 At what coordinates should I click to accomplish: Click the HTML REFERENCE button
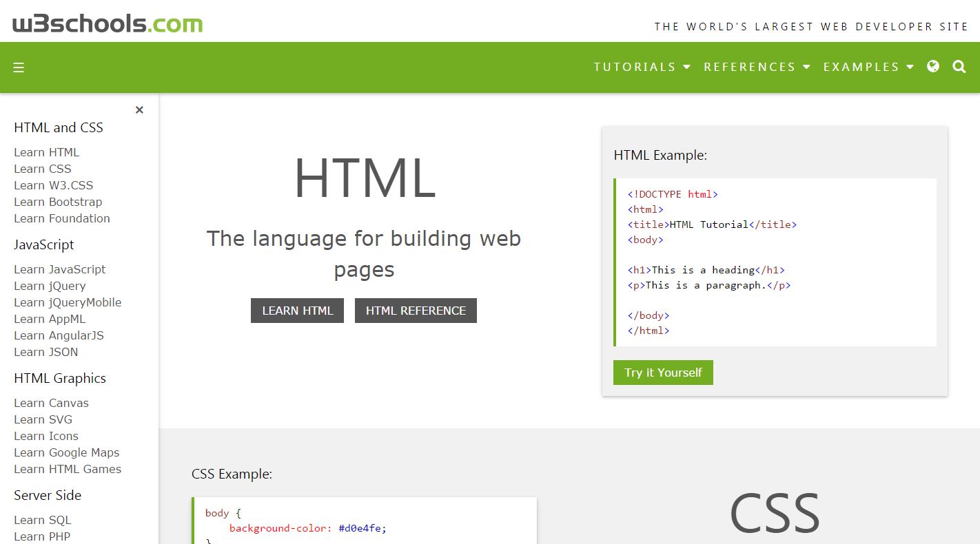[x=416, y=310]
